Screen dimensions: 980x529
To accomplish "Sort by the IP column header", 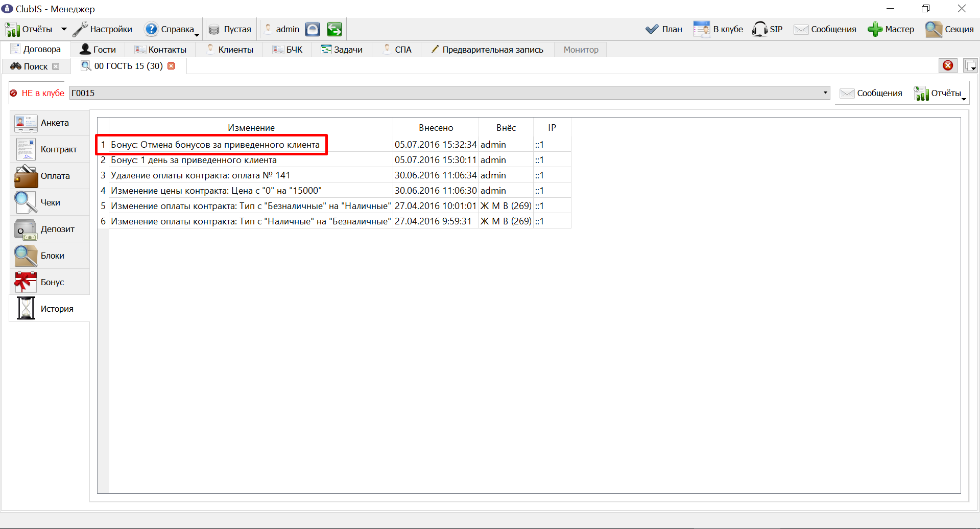I will 552,128.
